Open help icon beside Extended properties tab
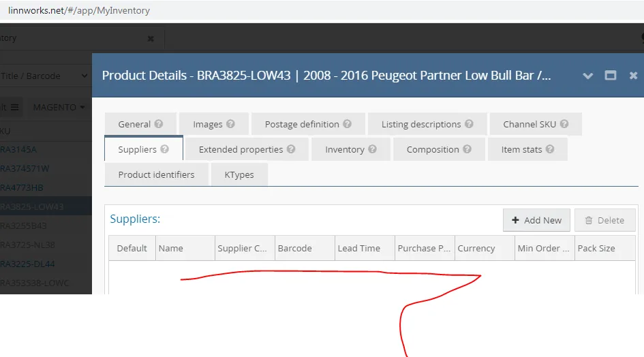Screen dimensions: 644x357 pos(291,149)
